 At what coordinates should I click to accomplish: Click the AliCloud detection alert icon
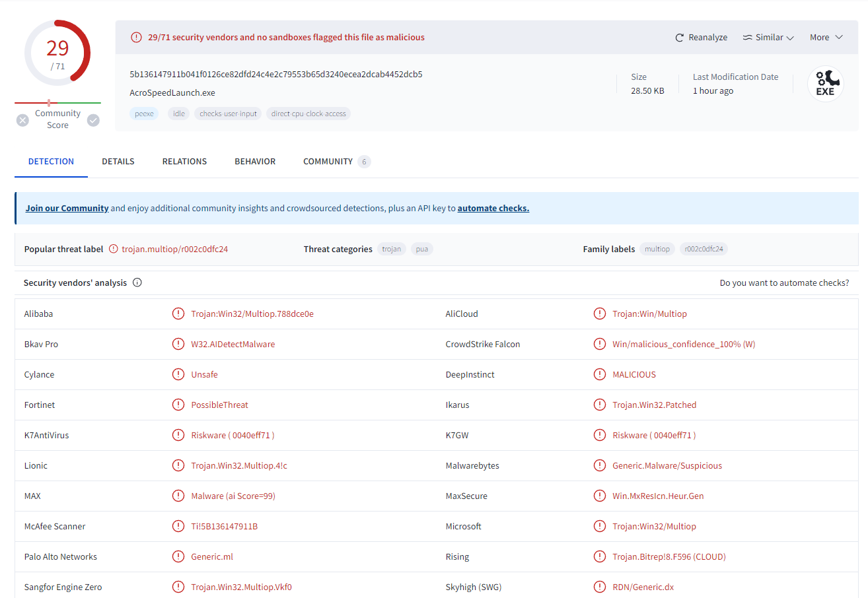[x=600, y=314]
